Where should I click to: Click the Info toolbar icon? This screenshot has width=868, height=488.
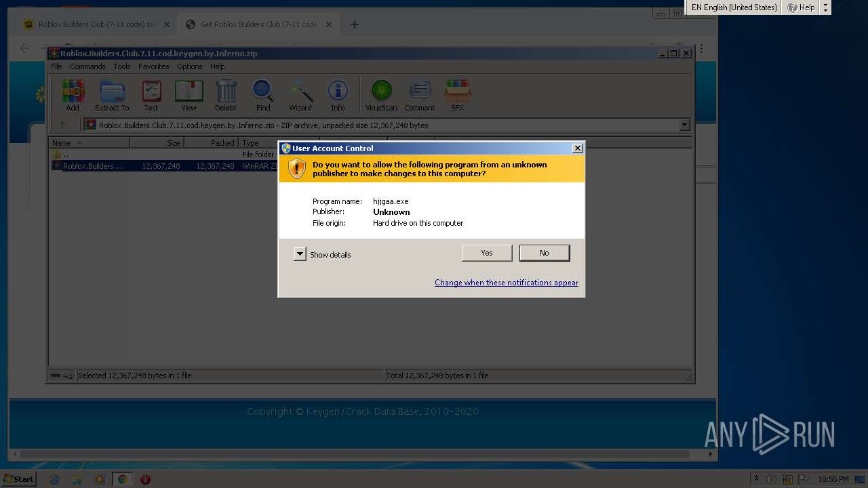point(338,95)
